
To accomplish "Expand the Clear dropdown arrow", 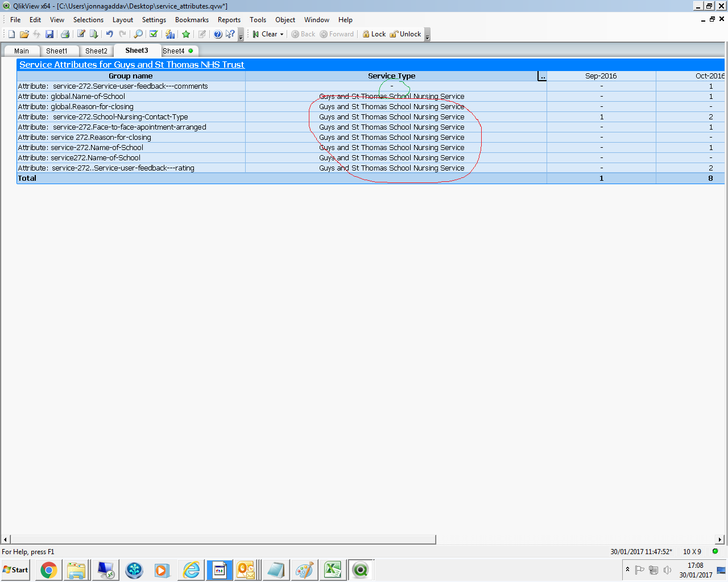I will pos(282,34).
